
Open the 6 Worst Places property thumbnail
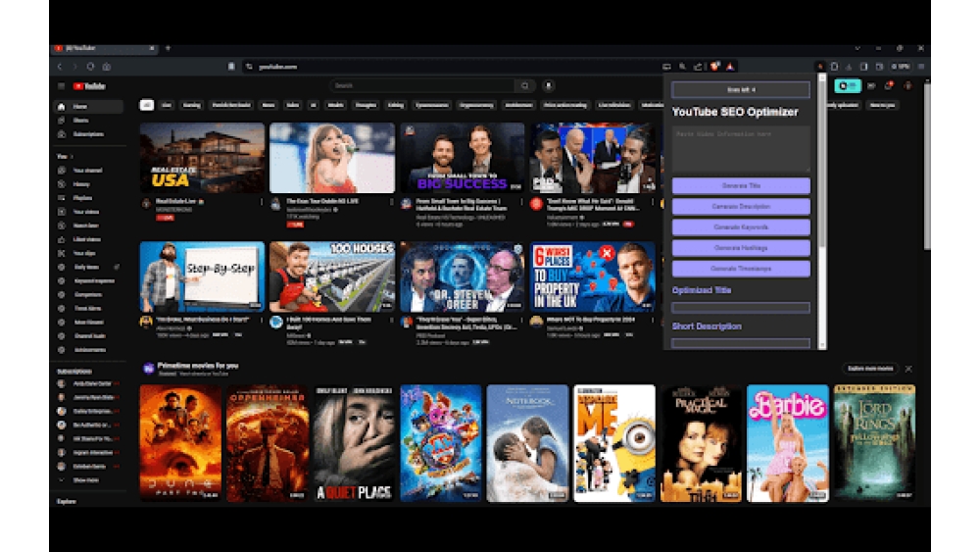593,276
